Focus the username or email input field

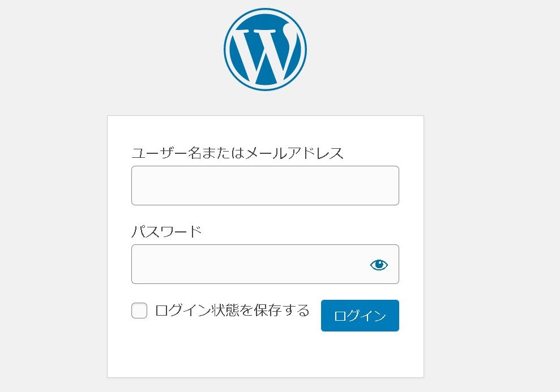pyautogui.click(x=265, y=185)
